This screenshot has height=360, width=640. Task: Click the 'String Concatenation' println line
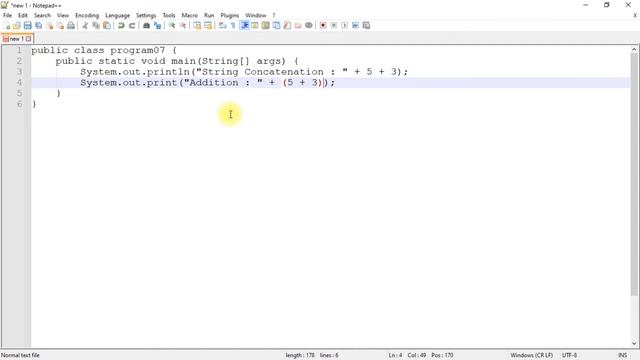pos(244,72)
